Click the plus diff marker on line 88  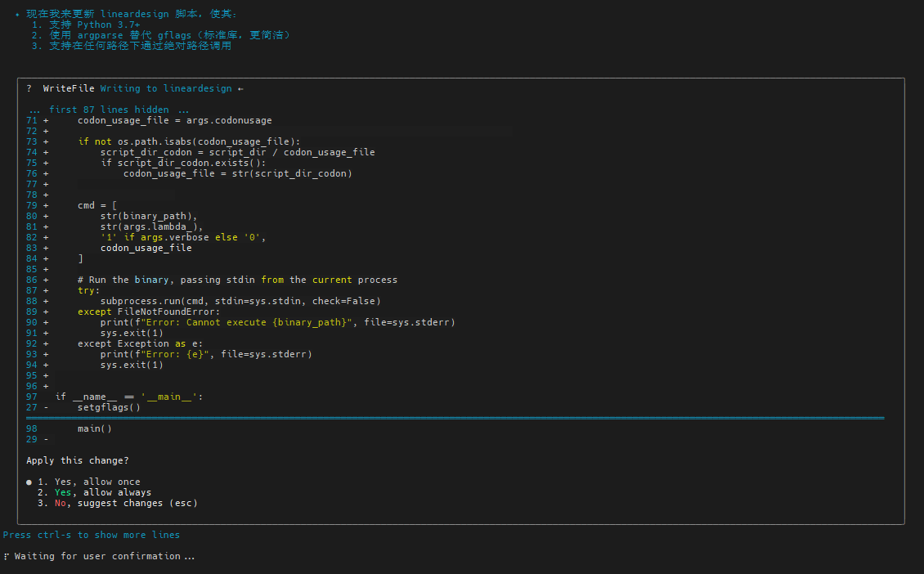46,301
